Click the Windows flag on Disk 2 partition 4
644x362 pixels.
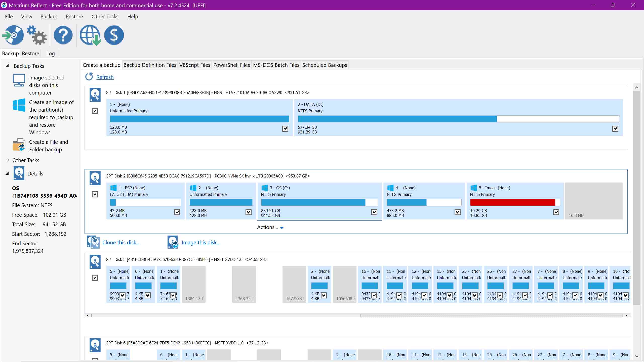390,188
